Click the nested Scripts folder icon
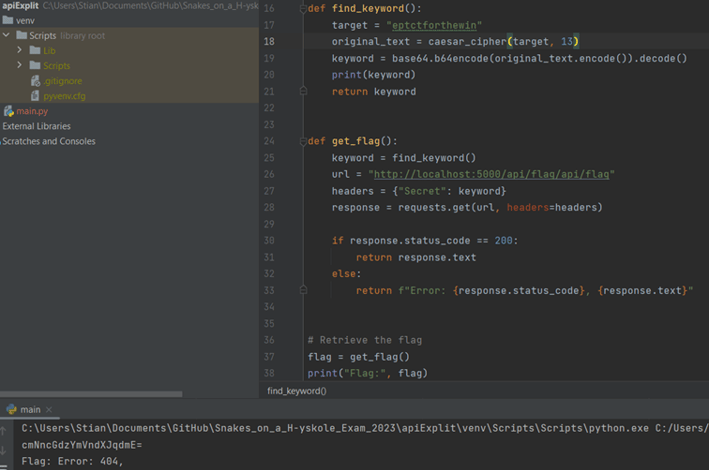 35,65
